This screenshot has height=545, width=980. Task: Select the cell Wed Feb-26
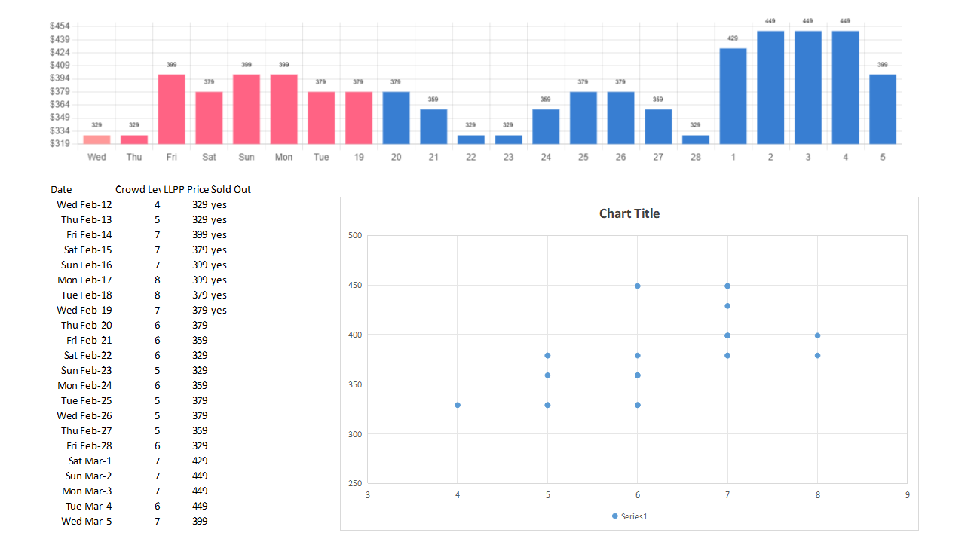(84, 415)
